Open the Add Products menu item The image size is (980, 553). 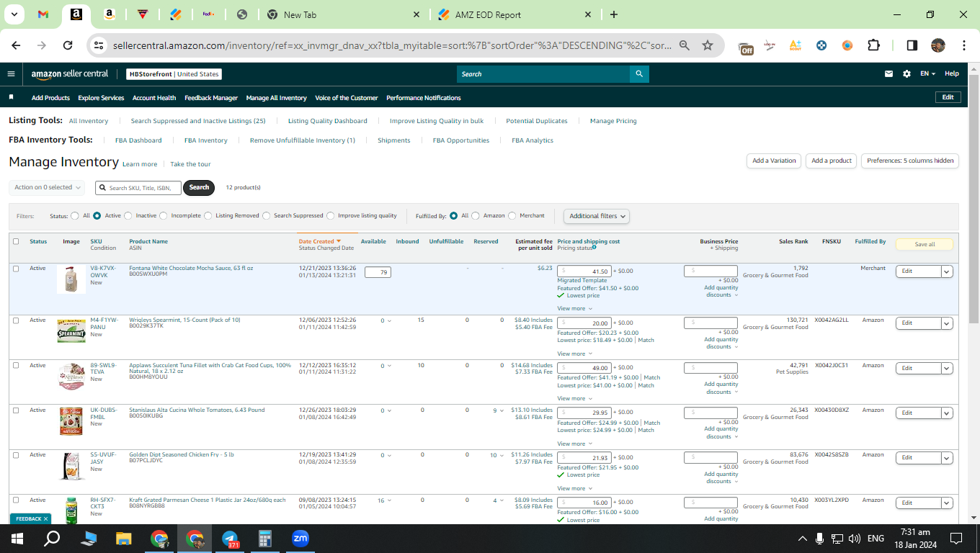(x=50, y=98)
